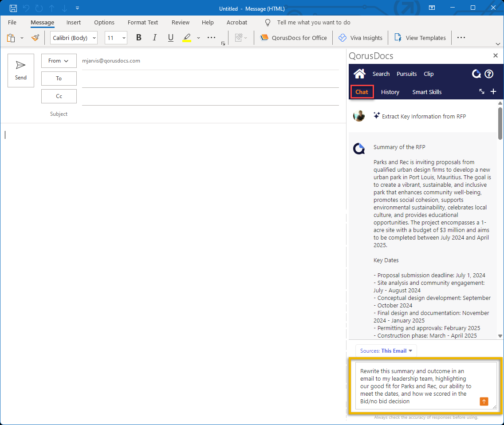The height and width of the screenshot is (425, 504).
Task: Switch to the Smart Skills tab
Action: (x=427, y=92)
